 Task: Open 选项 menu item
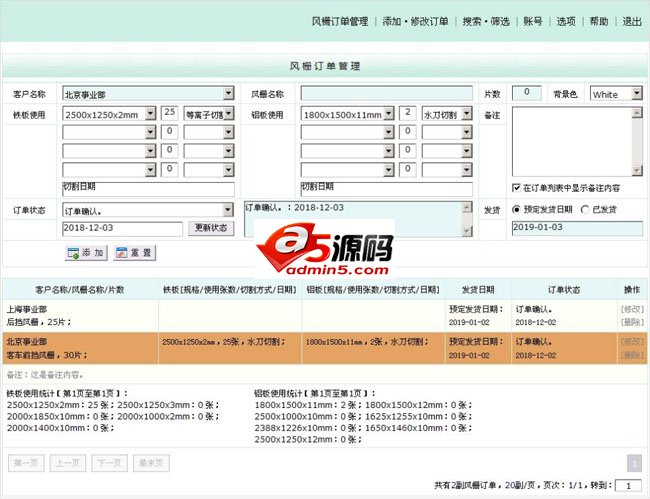pyautogui.click(x=566, y=21)
